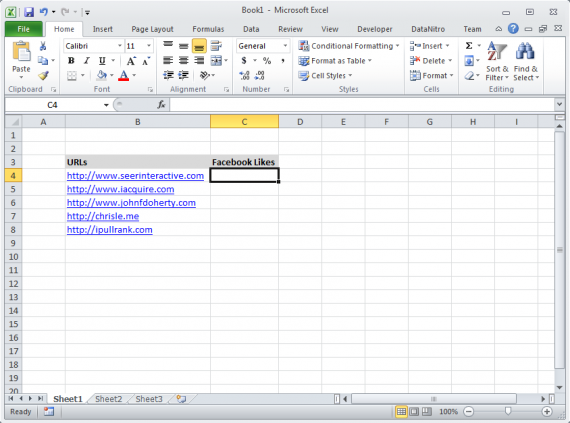The image size is (570, 423).
Task: Switch to Page Layout view in status bar
Action: [x=414, y=411]
